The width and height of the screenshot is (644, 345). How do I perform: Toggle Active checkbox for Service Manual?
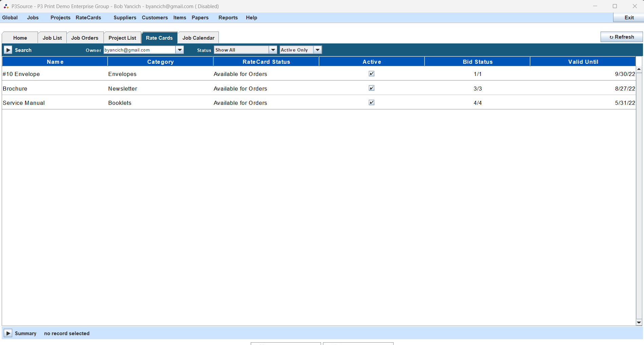tap(372, 102)
